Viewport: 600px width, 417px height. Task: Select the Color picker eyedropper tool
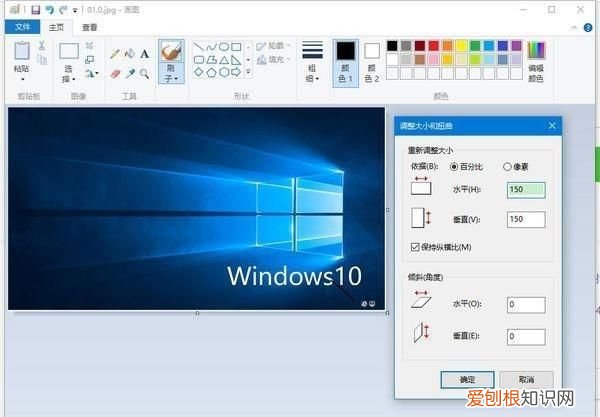(130, 73)
